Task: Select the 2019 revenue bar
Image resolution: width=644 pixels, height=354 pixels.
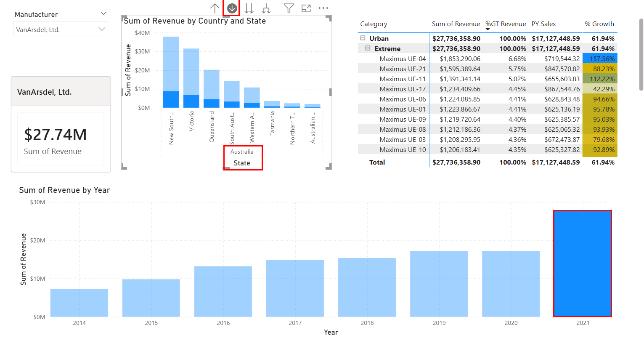Action: [439, 284]
